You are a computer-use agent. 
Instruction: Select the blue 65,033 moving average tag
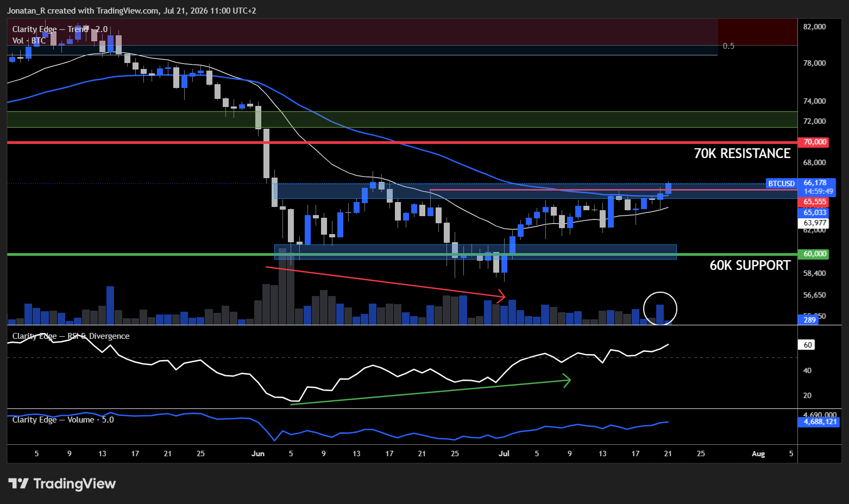815,212
